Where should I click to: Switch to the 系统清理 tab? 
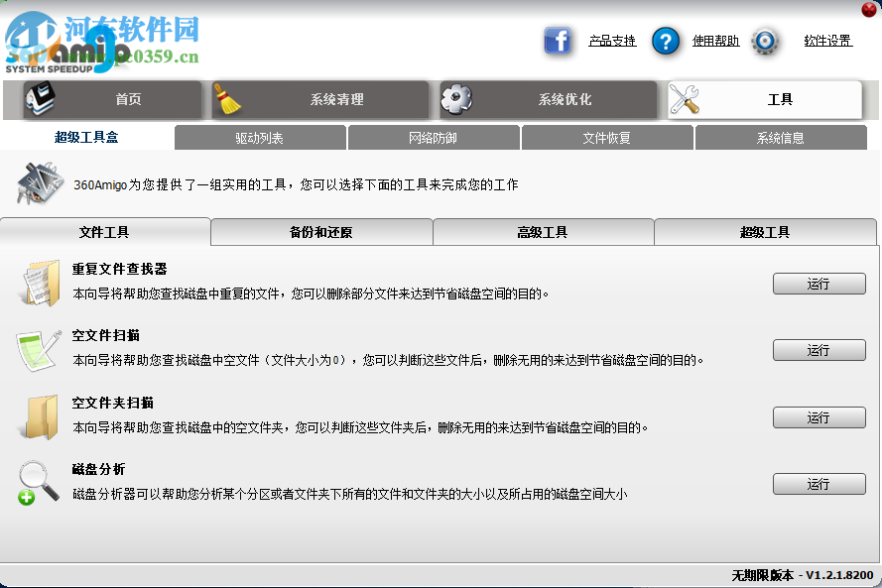320,99
